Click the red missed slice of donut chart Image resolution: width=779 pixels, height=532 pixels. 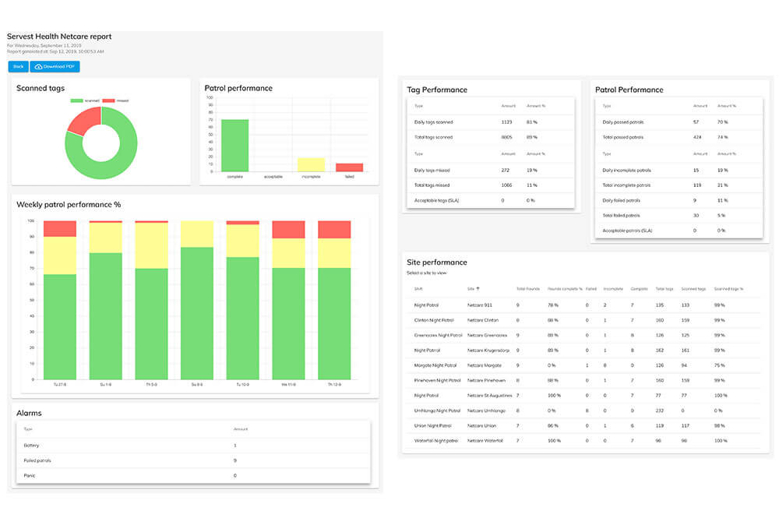click(84, 122)
